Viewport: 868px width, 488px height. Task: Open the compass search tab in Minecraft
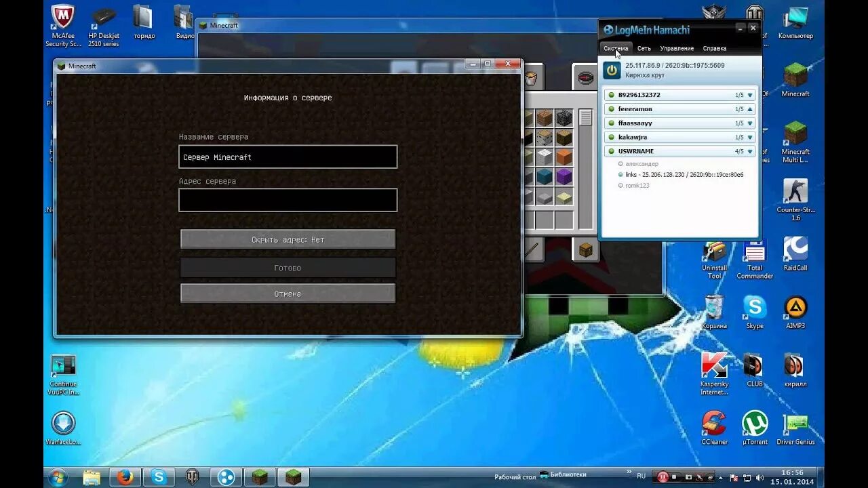point(585,77)
